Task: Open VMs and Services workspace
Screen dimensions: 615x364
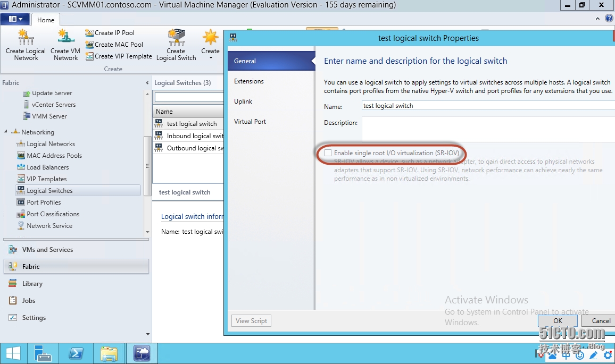Action: click(76, 250)
